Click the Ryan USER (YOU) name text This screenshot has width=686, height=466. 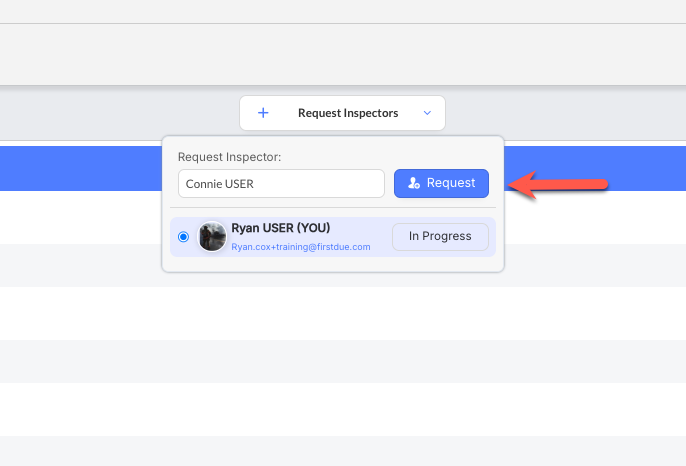[280, 228]
